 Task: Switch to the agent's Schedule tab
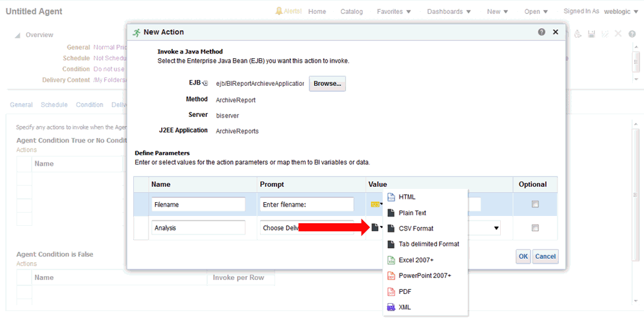point(54,105)
